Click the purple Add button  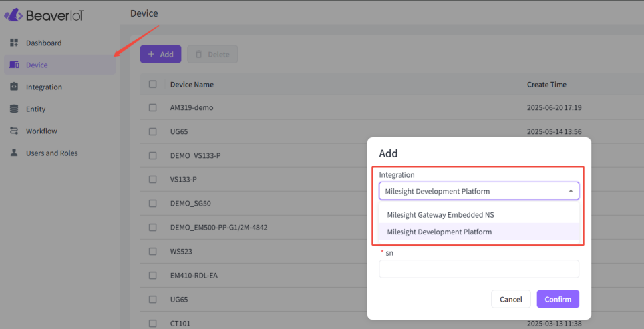(x=160, y=55)
